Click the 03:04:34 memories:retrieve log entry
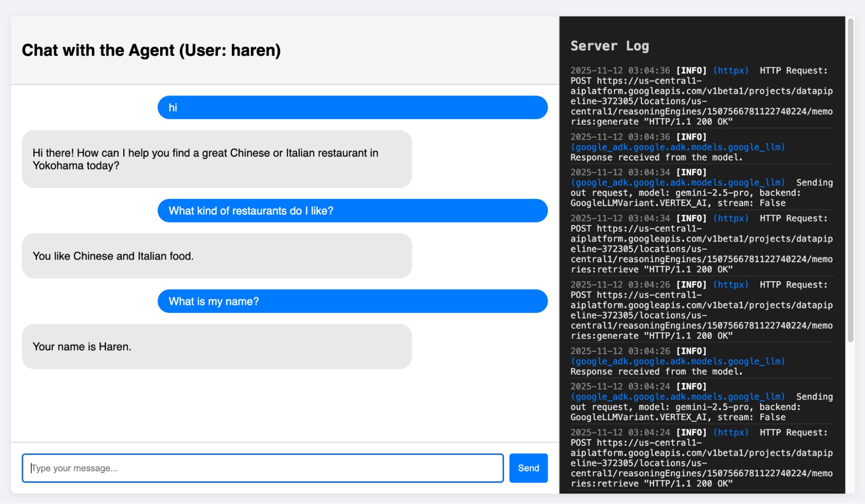 click(x=702, y=244)
